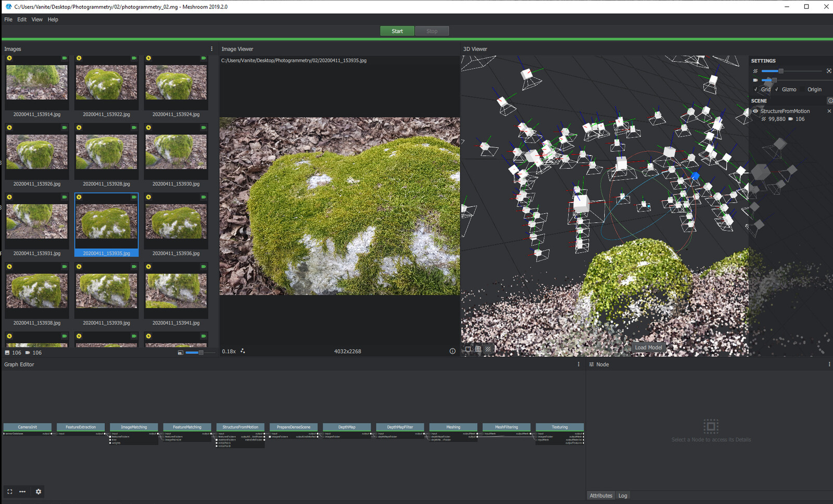Open the gear settings icon in Graph Editor

tap(38, 492)
